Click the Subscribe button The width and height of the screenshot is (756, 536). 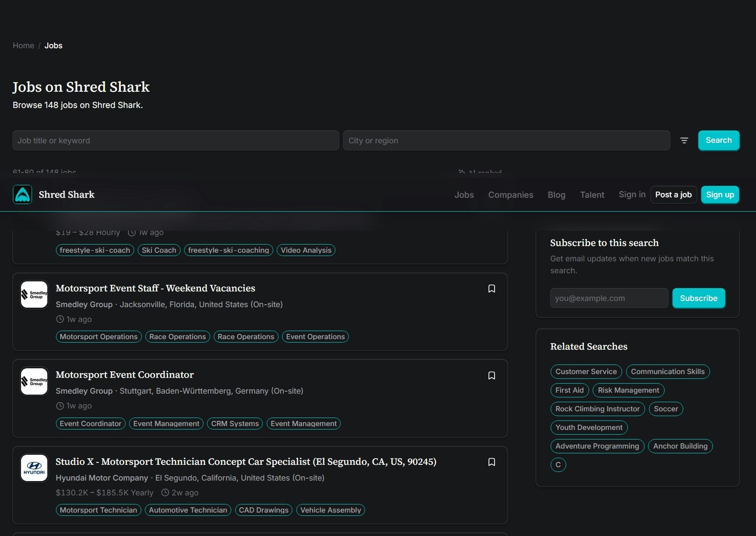click(x=699, y=298)
